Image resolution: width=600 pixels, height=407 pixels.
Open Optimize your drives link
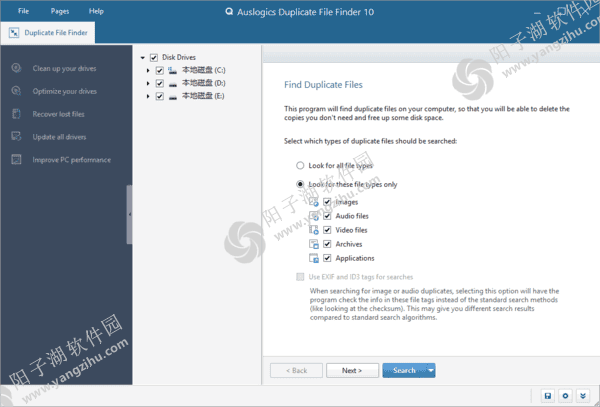(x=65, y=91)
